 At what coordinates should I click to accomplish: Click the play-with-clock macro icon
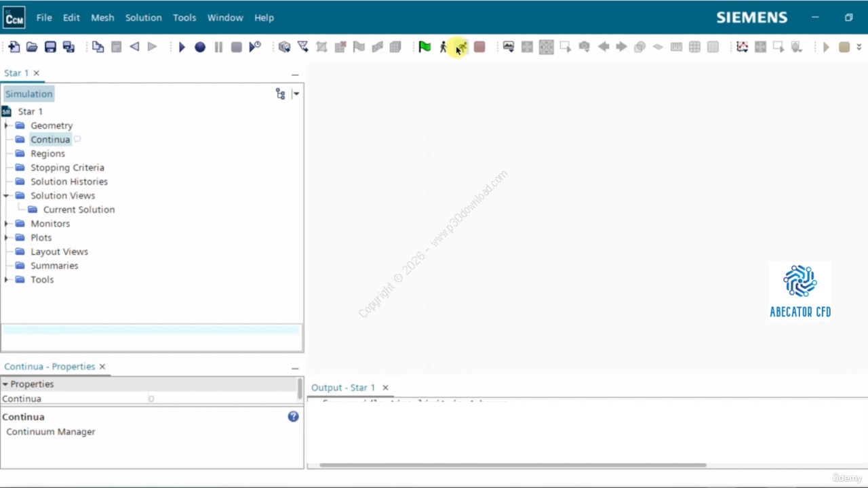(x=255, y=47)
